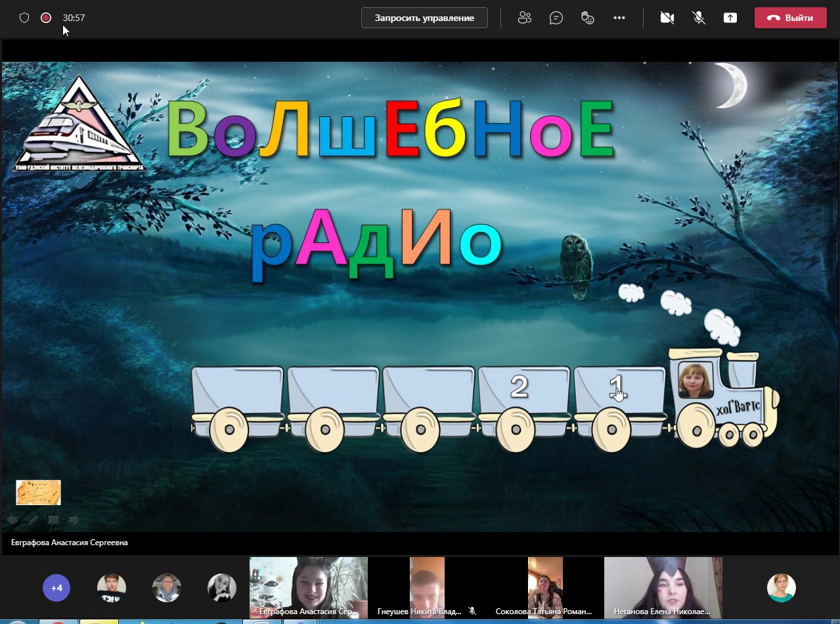Screen dimensions: 840x624
Task: Click the red recording indicator
Action: coord(46,18)
